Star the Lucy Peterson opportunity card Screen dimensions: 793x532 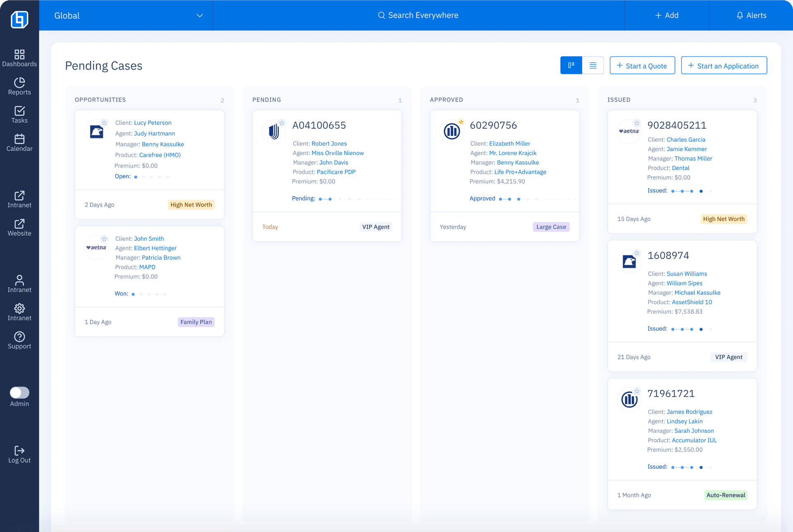(104, 123)
